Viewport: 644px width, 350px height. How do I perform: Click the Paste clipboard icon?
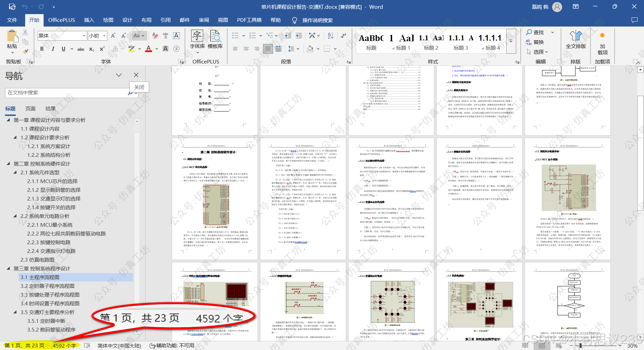click(12, 36)
